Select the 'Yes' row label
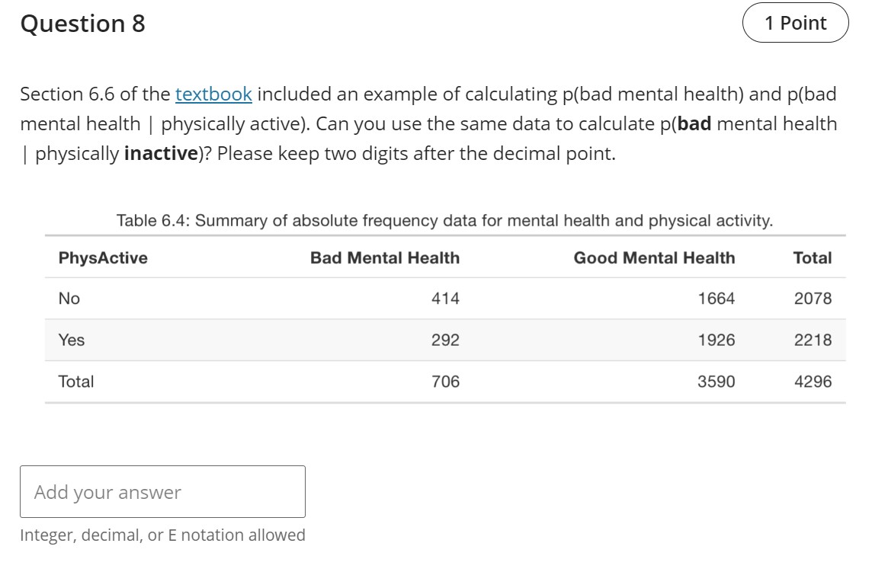 (x=71, y=340)
